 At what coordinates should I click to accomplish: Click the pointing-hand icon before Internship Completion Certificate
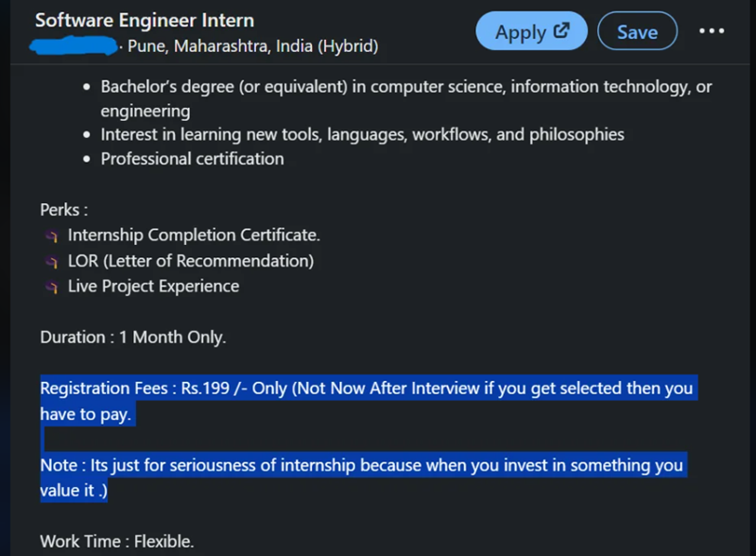click(x=50, y=235)
